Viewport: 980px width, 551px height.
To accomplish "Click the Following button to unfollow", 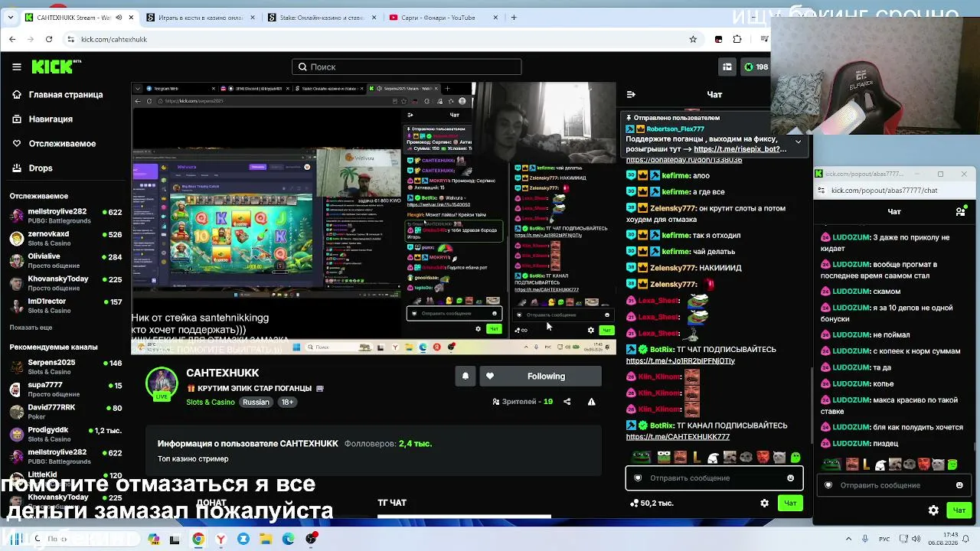I will [x=540, y=376].
